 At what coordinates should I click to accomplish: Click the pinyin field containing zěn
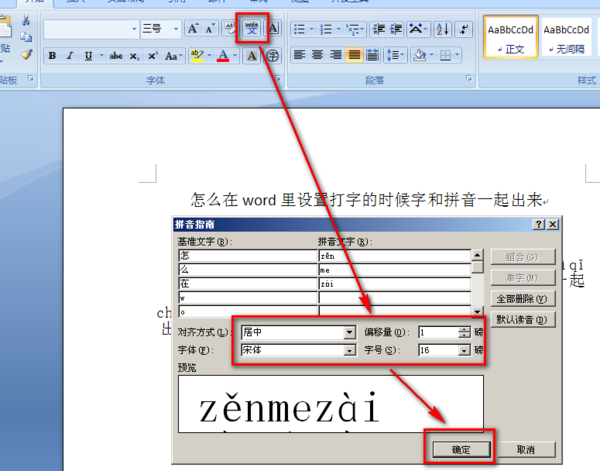pyautogui.click(x=395, y=256)
